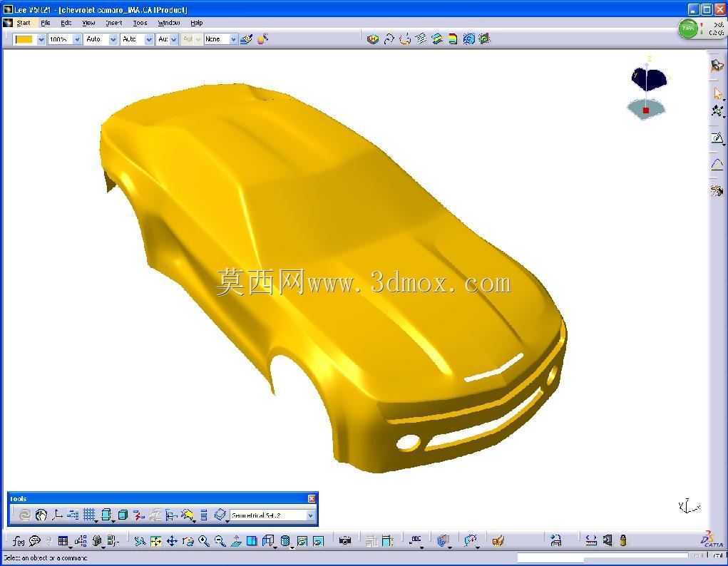Open the Edit menu
This screenshot has width=728, height=566.
coord(66,23)
